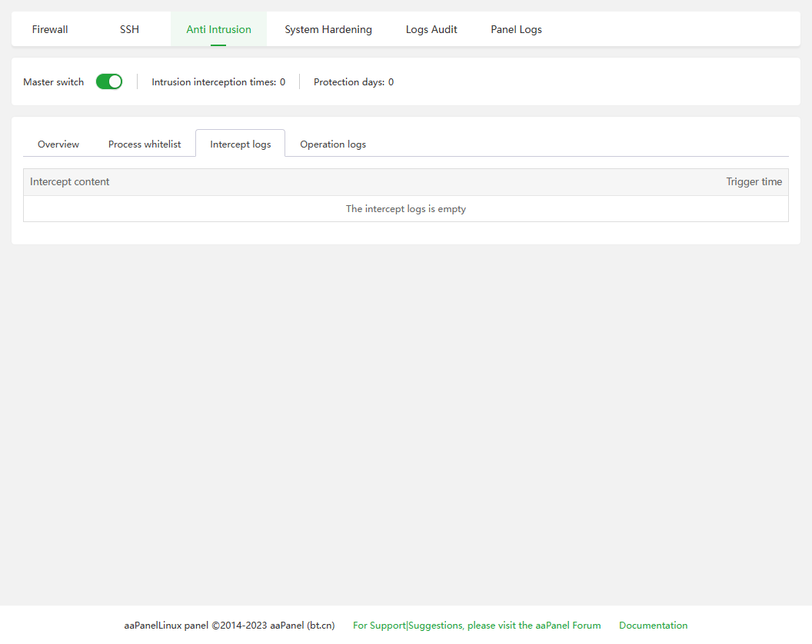Go to the System Hardening tab
Image resolution: width=812 pixels, height=644 pixels.
[328, 29]
